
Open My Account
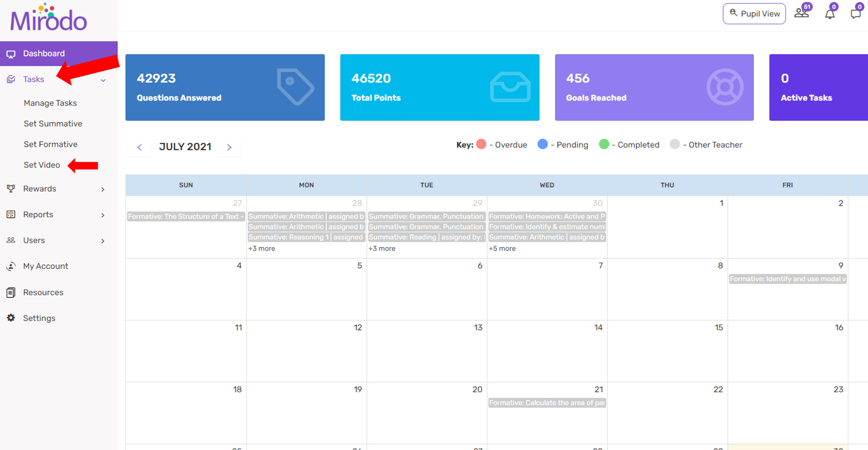(46, 266)
